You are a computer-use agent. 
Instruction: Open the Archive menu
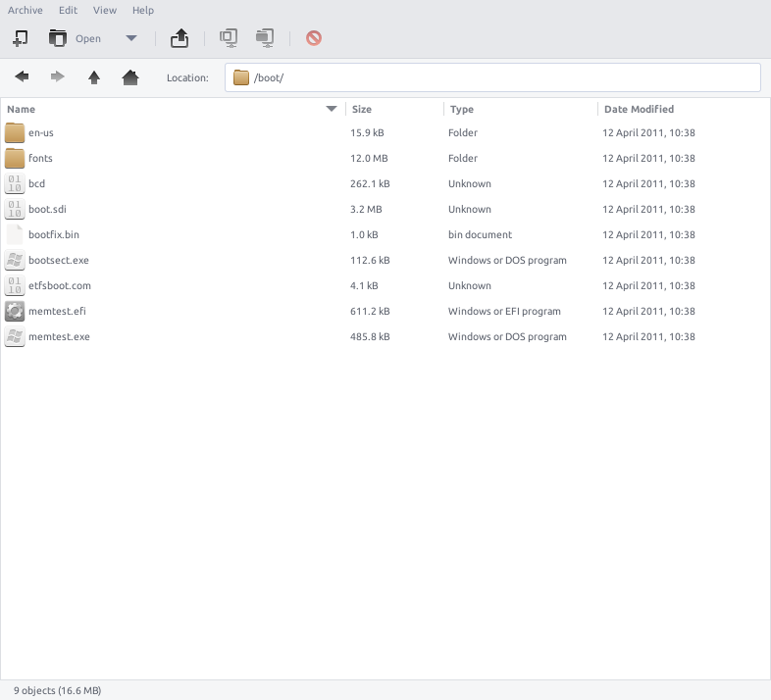26,10
